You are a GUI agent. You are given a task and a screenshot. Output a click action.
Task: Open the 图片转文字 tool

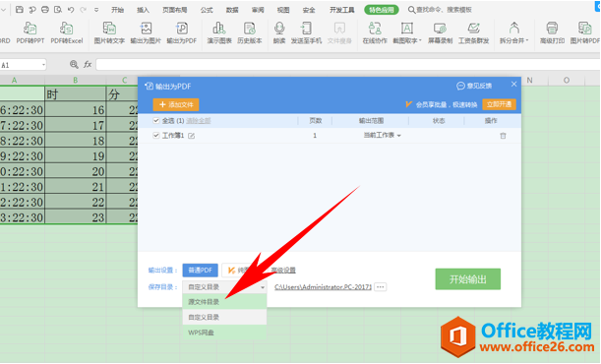pos(109,32)
